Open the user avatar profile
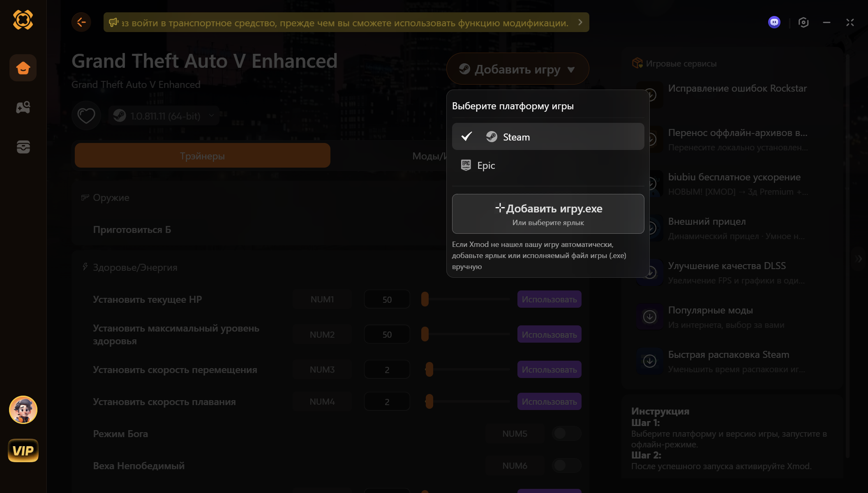 (x=23, y=410)
